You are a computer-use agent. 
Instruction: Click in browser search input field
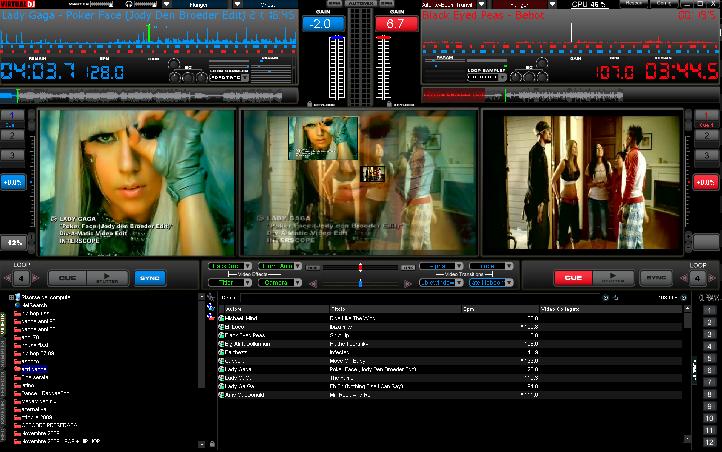[419, 298]
